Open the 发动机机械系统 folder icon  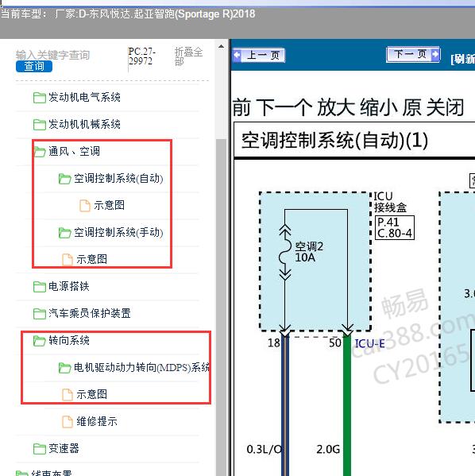(40, 125)
